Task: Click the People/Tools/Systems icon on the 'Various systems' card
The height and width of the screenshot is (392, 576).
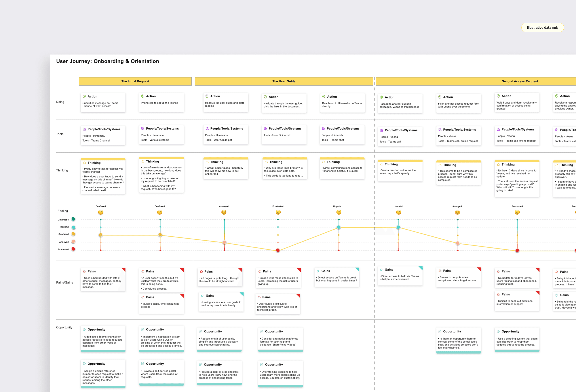Action: (143, 128)
